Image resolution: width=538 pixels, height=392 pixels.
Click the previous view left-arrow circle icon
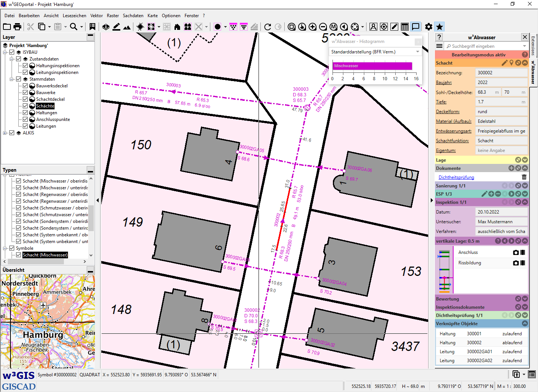pos(344,27)
